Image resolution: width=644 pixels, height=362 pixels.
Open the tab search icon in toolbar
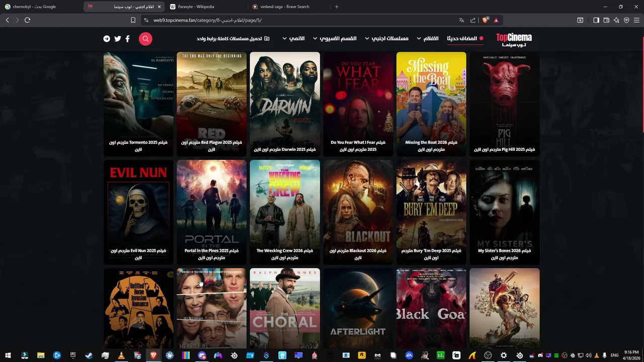580,20
